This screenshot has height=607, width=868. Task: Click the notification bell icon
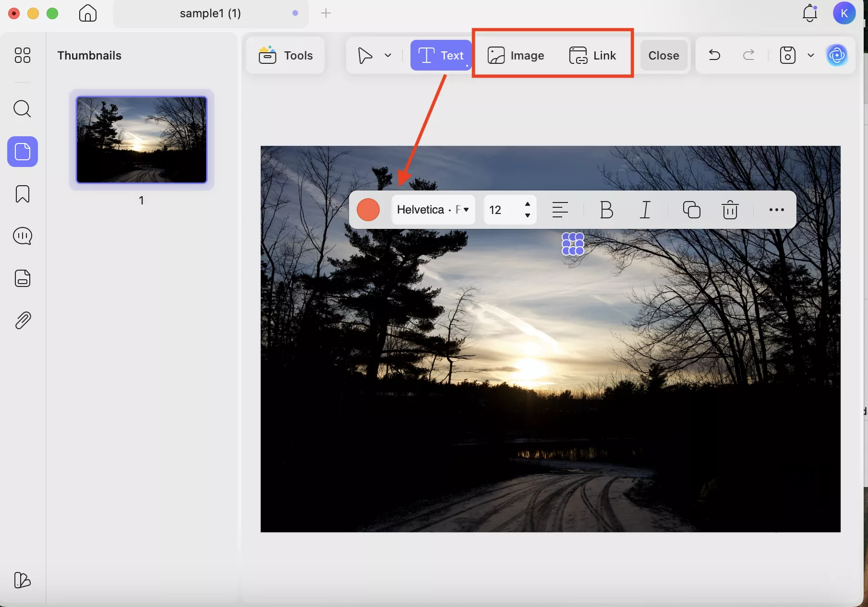809,13
